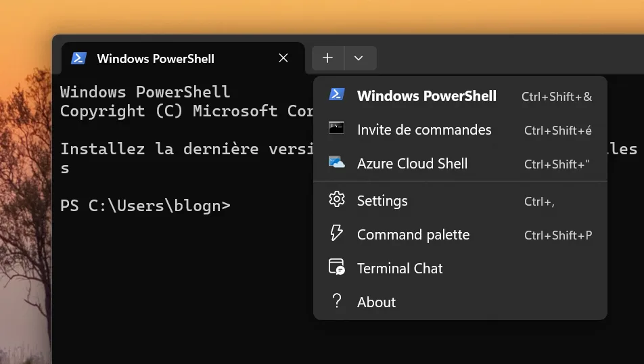Open Command palette menu entry
The width and height of the screenshot is (644, 364).
pos(413,235)
